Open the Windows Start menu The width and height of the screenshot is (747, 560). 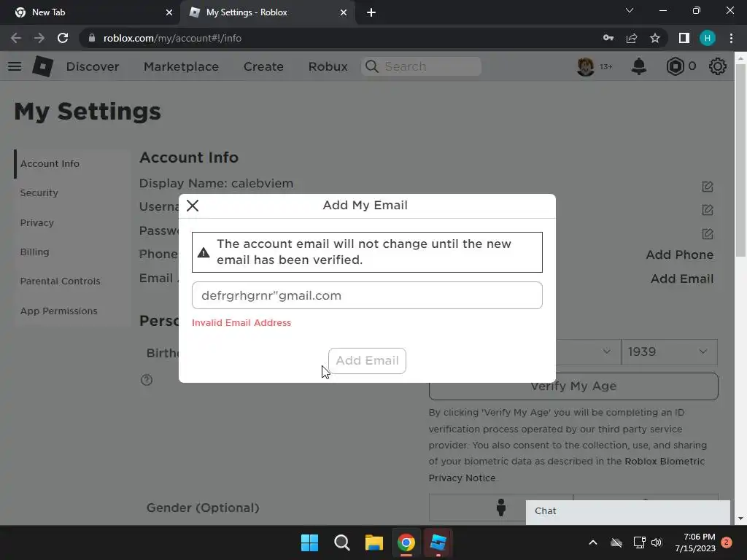tap(309, 542)
